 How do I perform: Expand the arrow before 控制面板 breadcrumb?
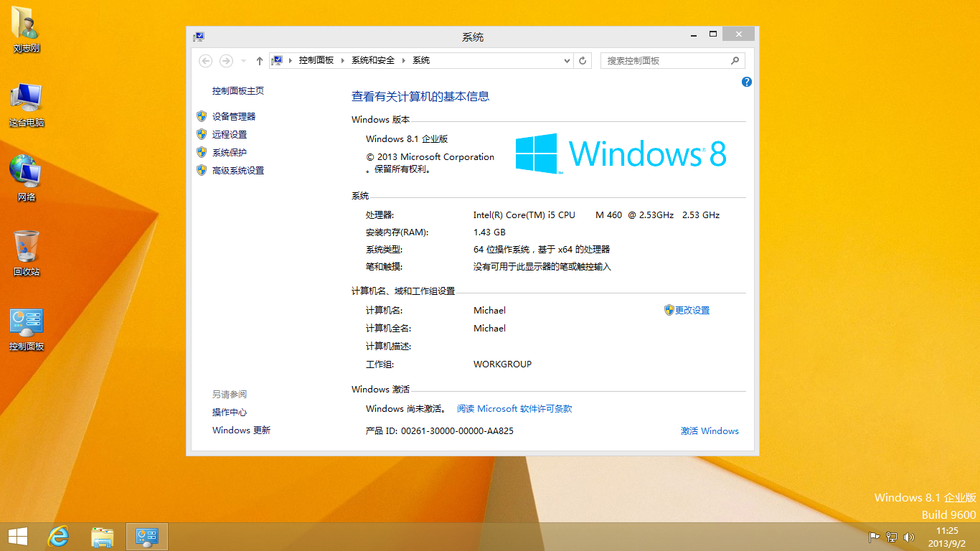tap(290, 61)
